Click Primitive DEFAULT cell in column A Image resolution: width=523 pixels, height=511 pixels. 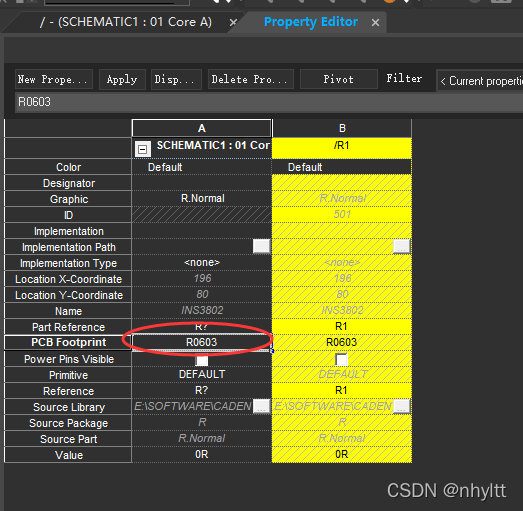pos(201,375)
